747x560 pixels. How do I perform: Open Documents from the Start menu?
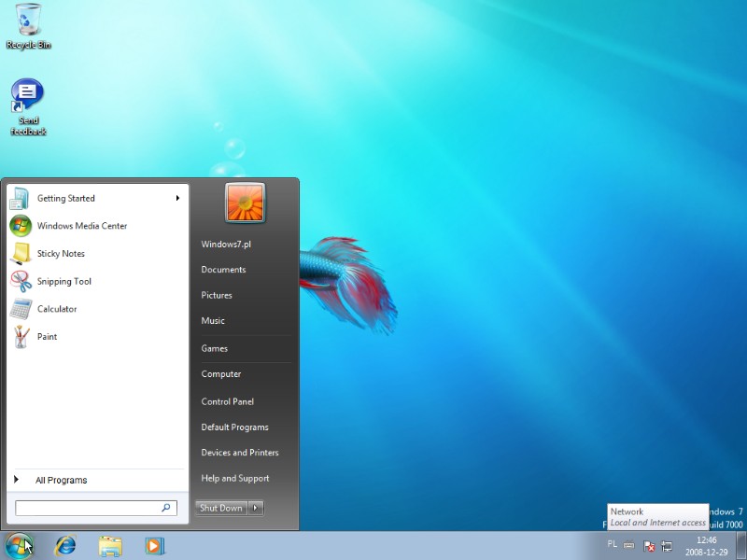[x=223, y=270]
